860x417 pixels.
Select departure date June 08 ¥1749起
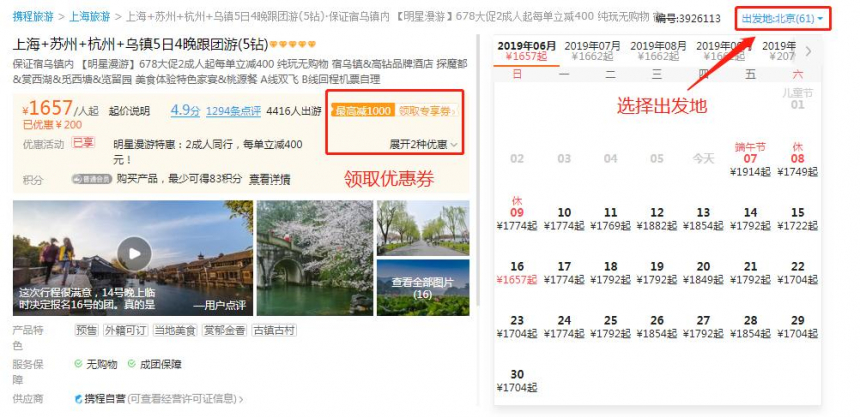pos(797,159)
